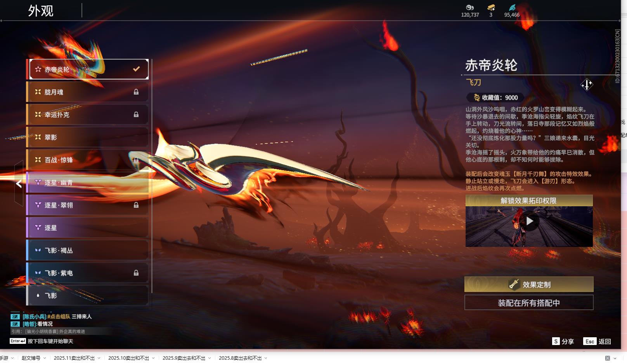Click the lock icon on 逐星·翠翎
Viewport: 627px width, 364px height.
click(136, 205)
